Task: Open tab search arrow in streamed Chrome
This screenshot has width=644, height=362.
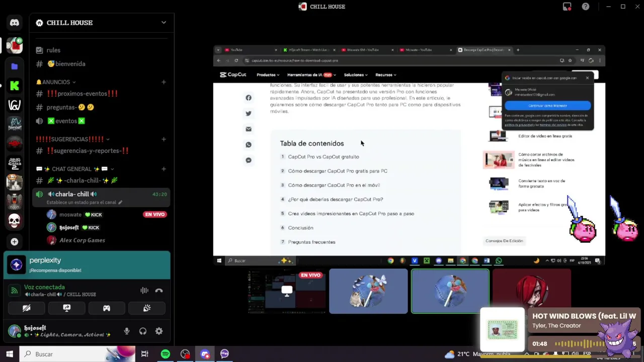Action: pyautogui.click(x=218, y=50)
